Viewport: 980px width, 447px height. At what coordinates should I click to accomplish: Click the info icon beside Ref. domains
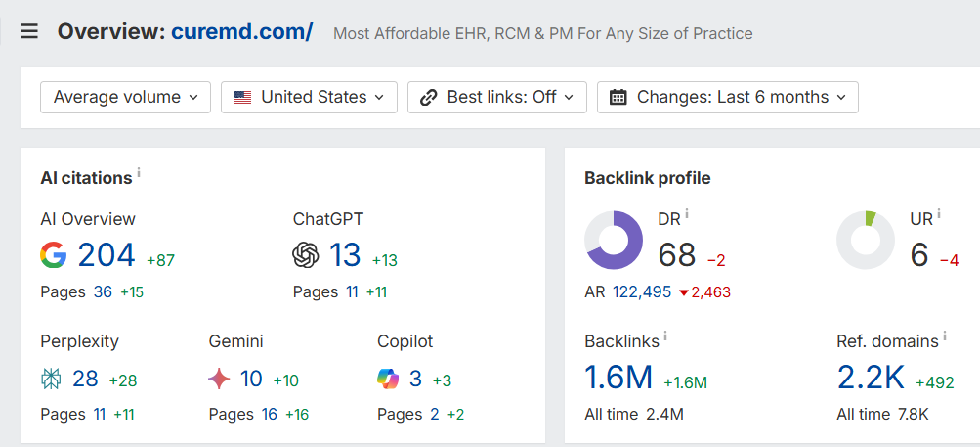point(945,336)
